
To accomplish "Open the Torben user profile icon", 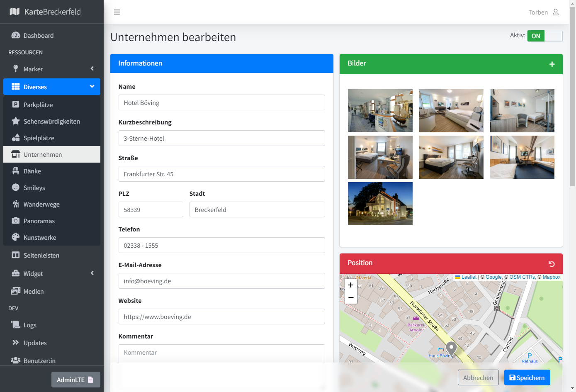I will pos(556,12).
